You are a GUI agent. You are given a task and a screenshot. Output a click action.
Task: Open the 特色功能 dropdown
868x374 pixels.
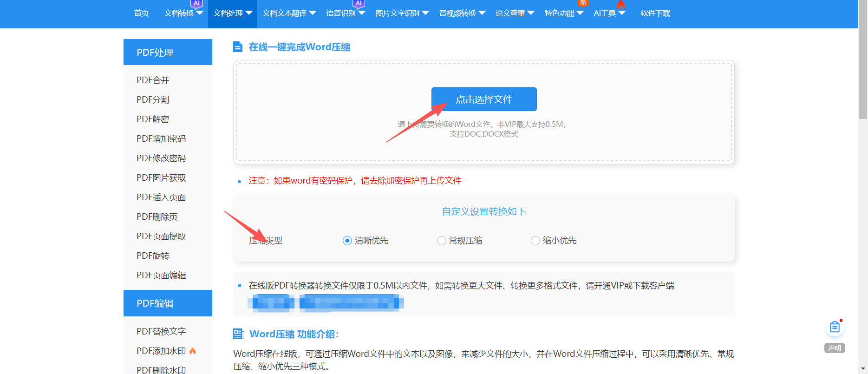[x=564, y=13]
